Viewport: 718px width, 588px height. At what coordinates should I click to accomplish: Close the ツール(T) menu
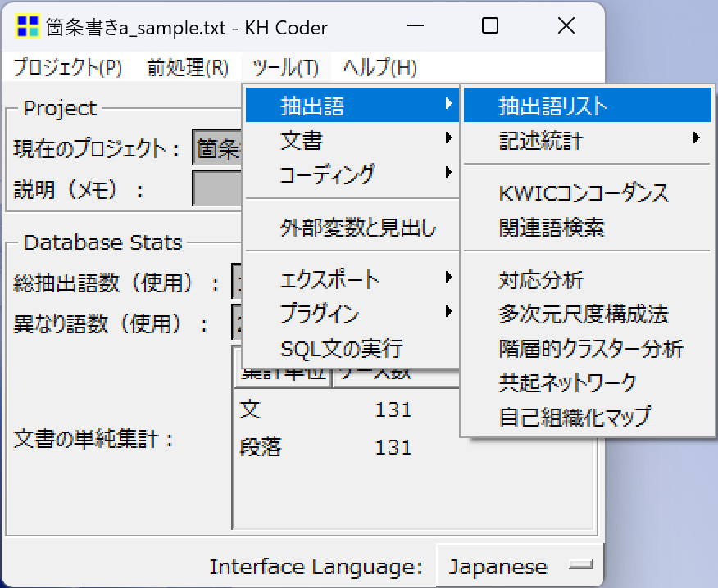click(x=285, y=68)
